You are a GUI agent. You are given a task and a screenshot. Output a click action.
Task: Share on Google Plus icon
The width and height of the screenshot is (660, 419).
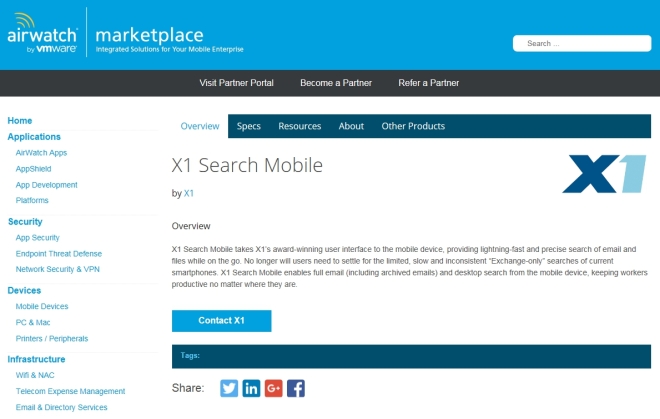pos(274,388)
